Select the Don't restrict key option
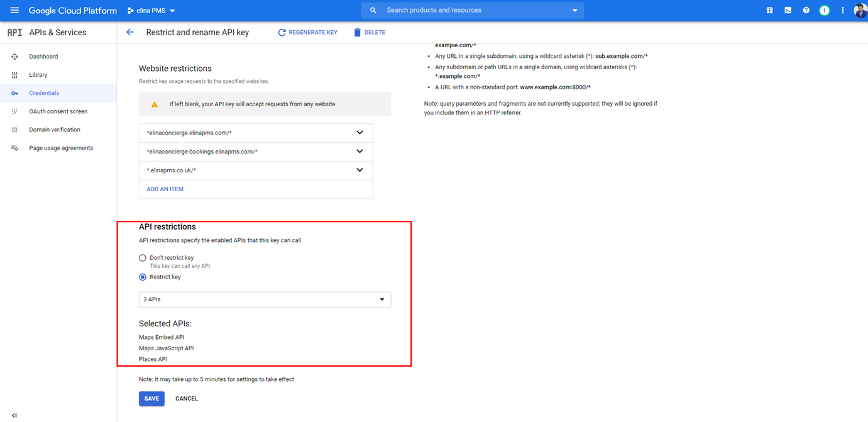868x422 pixels. 143,258
